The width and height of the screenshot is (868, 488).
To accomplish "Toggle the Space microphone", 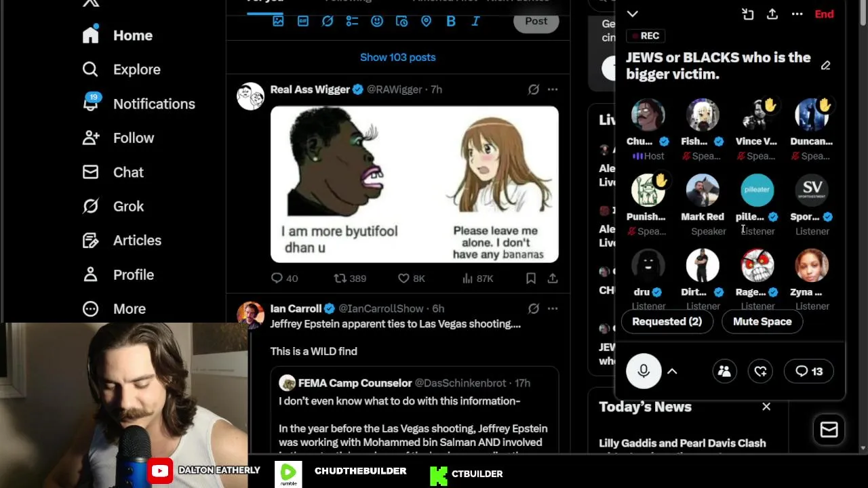I will click(644, 371).
